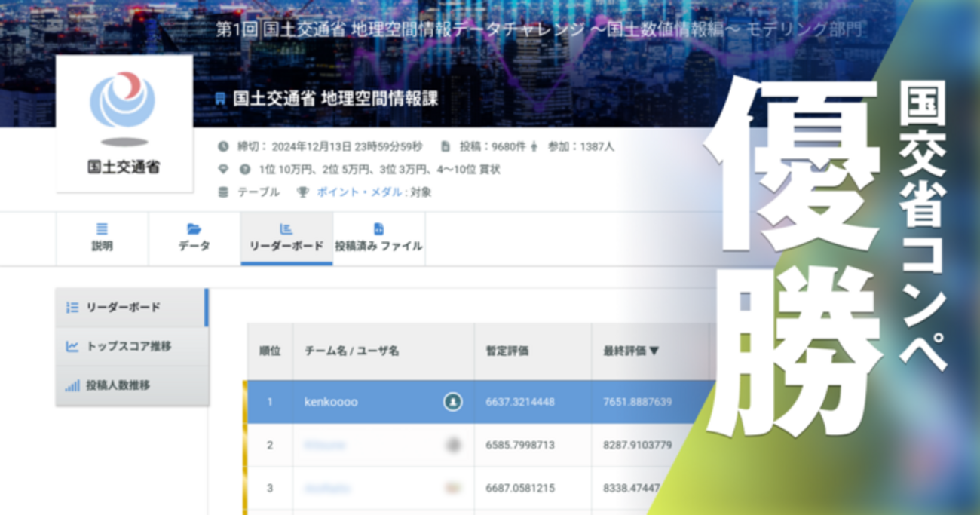Click the 説明 list icon

point(102,228)
